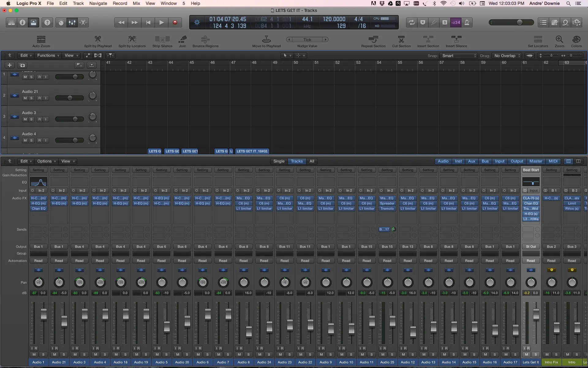Click Audio 1 Read automation button

pos(38,261)
